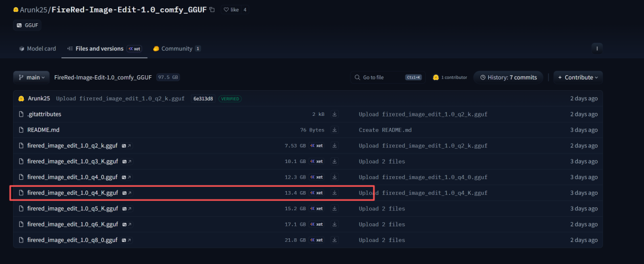644x264 pixels.
Task: Click the GGUF viewer icon for q6_K file
Action: coord(127,224)
